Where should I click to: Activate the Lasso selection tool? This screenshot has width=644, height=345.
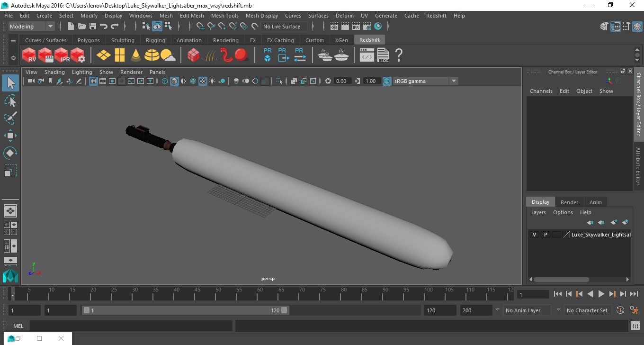pyautogui.click(x=10, y=100)
